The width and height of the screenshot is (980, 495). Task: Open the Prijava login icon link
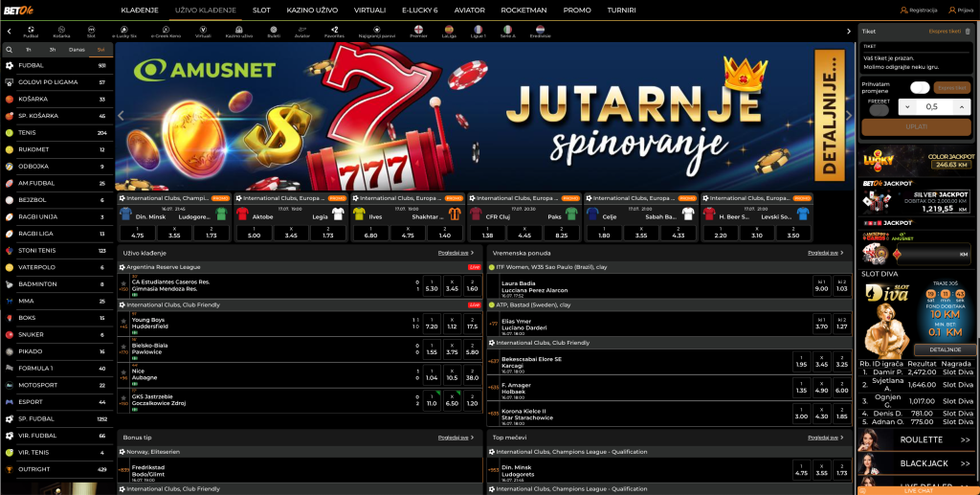tap(961, 11)
